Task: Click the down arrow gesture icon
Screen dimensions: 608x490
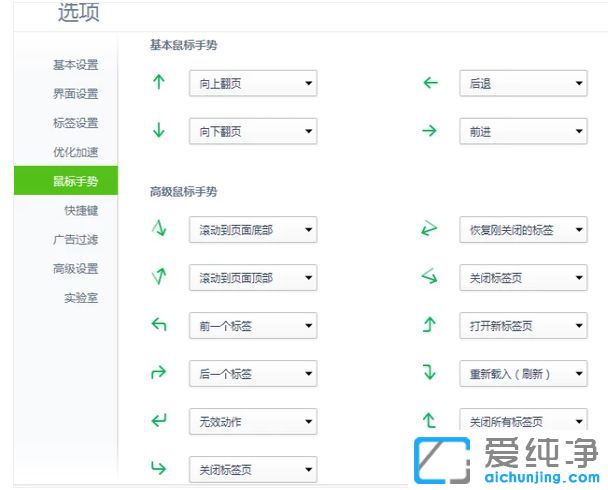Action: click(158, 130)
